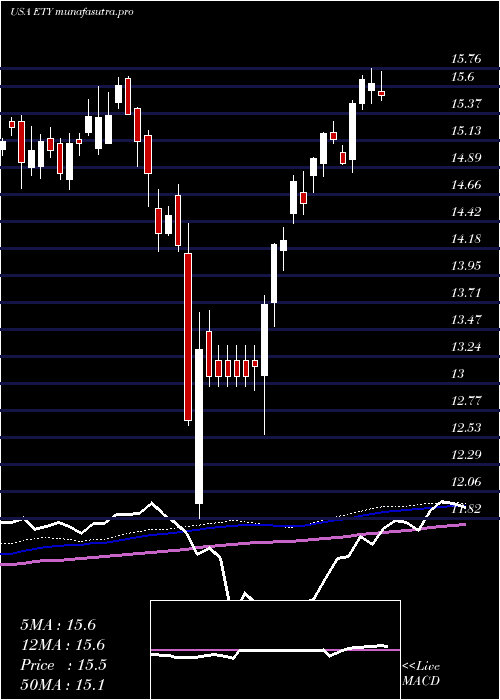Click the 5MA : 15.6 legend value
The width and height of the screenshot is (500, 700).
(x=58, y=625)
